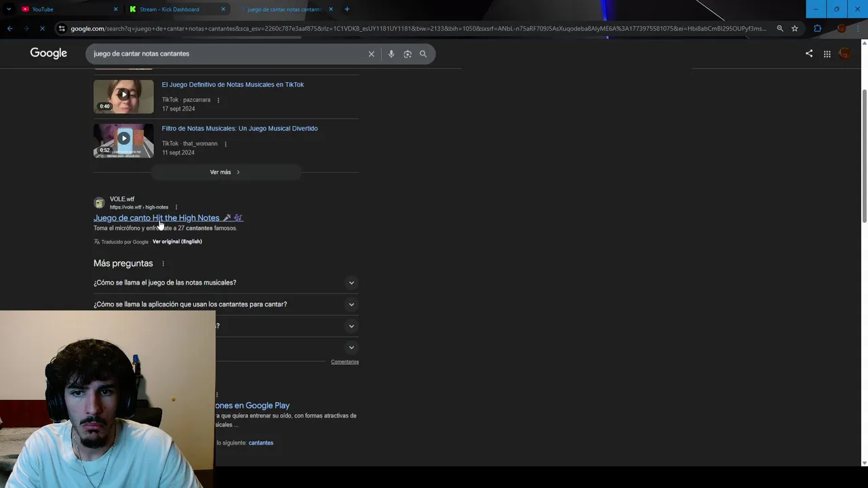
Task: Open El Juego Definitivo de Notas Musicales link
Action: coord(233,85)
